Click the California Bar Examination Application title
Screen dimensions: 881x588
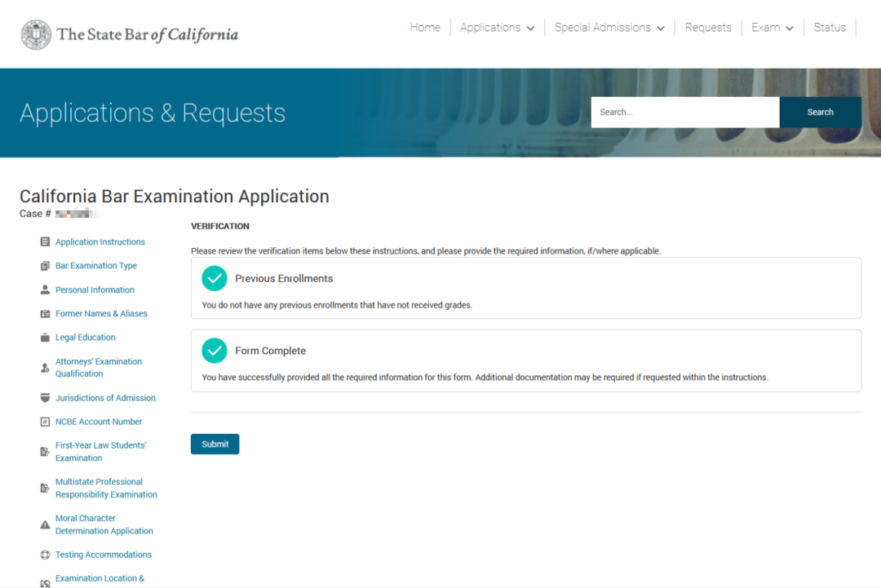(175, 196)
